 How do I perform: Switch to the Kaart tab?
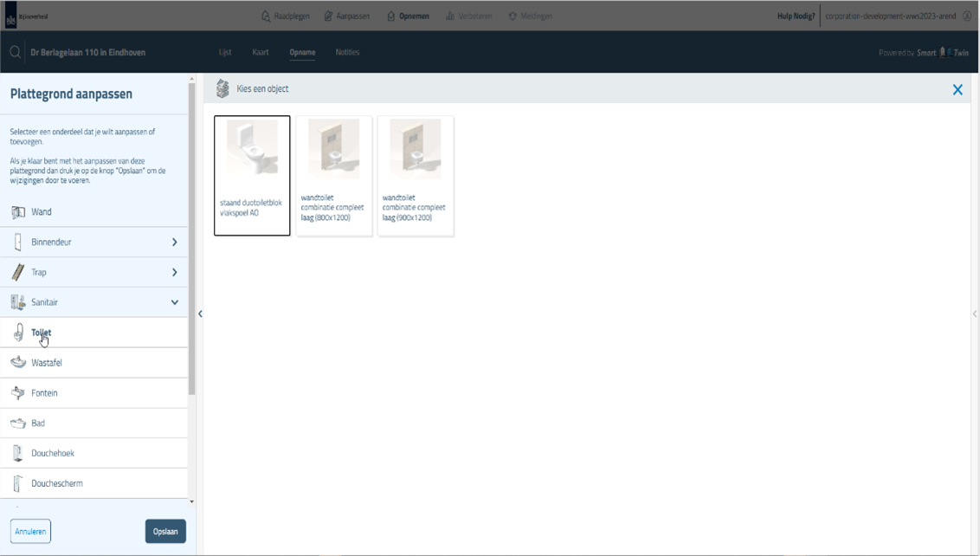coord(261,53)
